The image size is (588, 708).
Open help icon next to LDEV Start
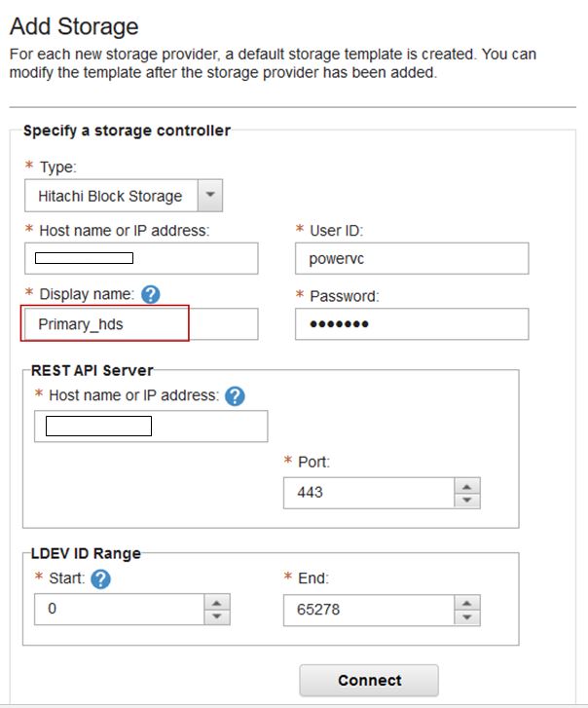pos(100,578)
